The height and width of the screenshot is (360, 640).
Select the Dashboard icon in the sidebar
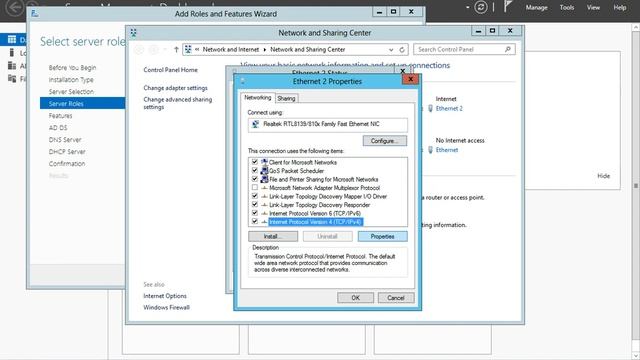[x=12, y=39]
